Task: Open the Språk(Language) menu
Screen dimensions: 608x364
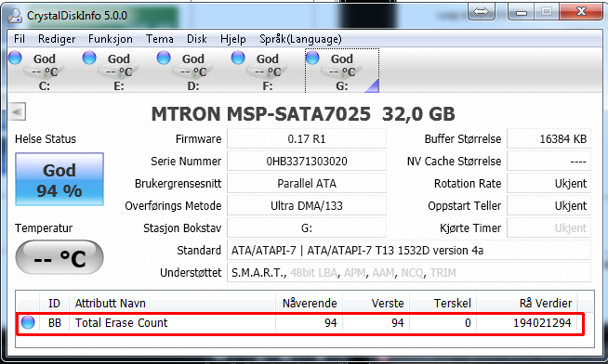Action: click(x=300, y=39)
